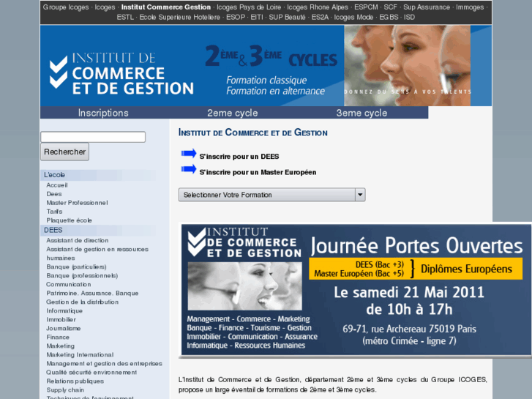Open Plaquette école in sidebar

(70, 220)
